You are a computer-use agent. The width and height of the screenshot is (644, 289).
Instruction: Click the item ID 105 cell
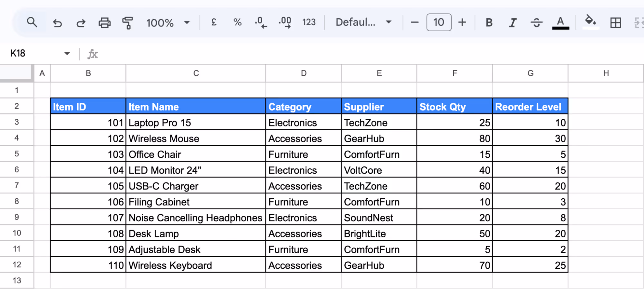tap(88, 186)
